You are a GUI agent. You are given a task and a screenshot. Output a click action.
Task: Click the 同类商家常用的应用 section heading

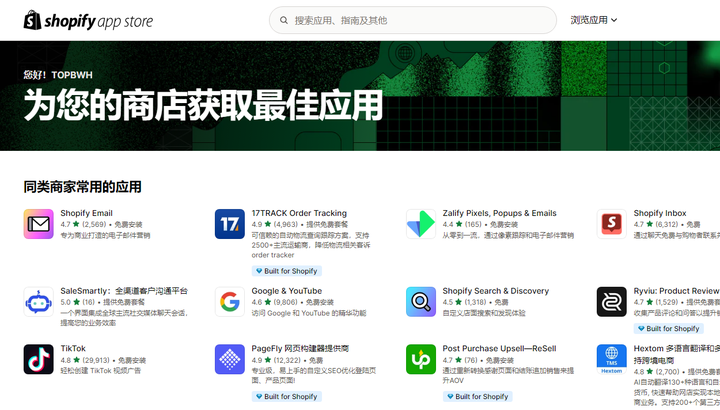pyautogui.click(x=83, y=187)
